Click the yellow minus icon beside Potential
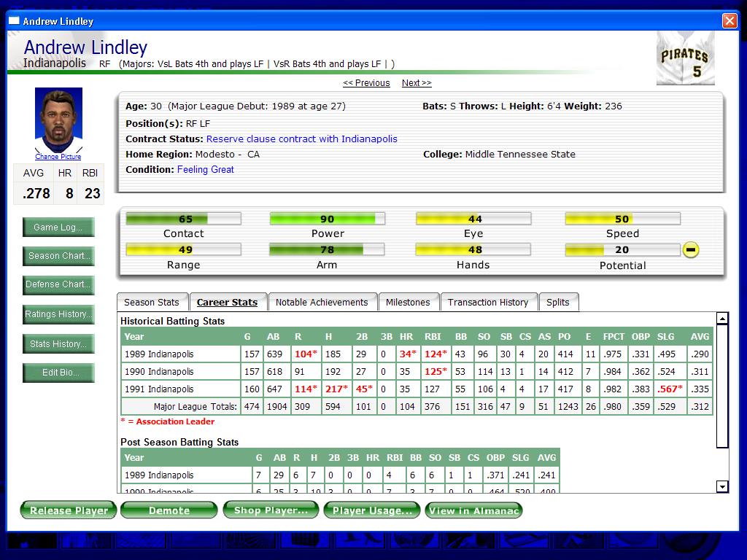This screenshot has width=747, height=560. 691,249
